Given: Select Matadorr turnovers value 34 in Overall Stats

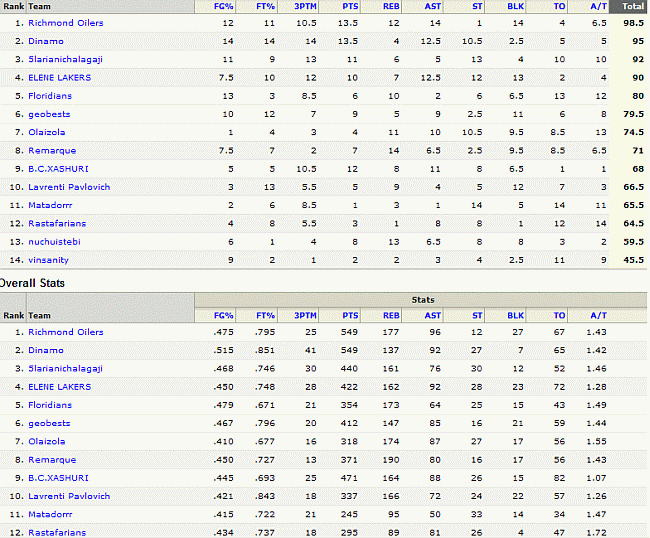Looking at the screenshot, I should (x=559, y=514).
